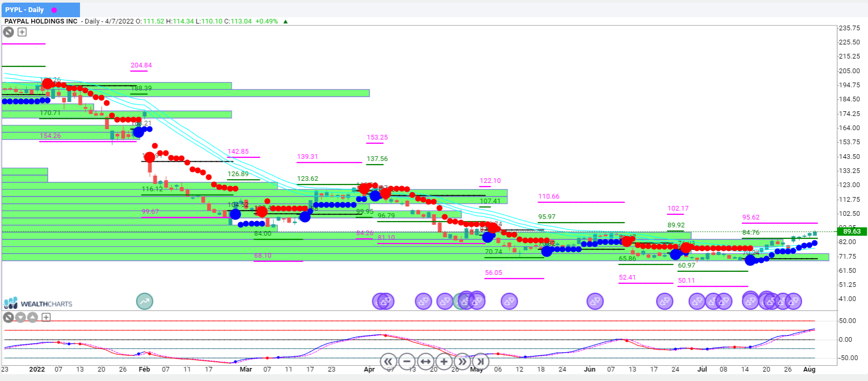This screenshot has height=381, width=868.
Task: Add indicator to oscillator pane plus icon
Action: coord(46,317)
